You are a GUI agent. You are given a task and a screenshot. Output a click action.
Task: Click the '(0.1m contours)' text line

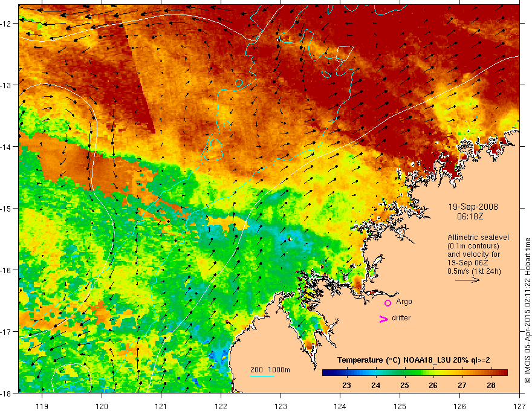click(473, 246)
